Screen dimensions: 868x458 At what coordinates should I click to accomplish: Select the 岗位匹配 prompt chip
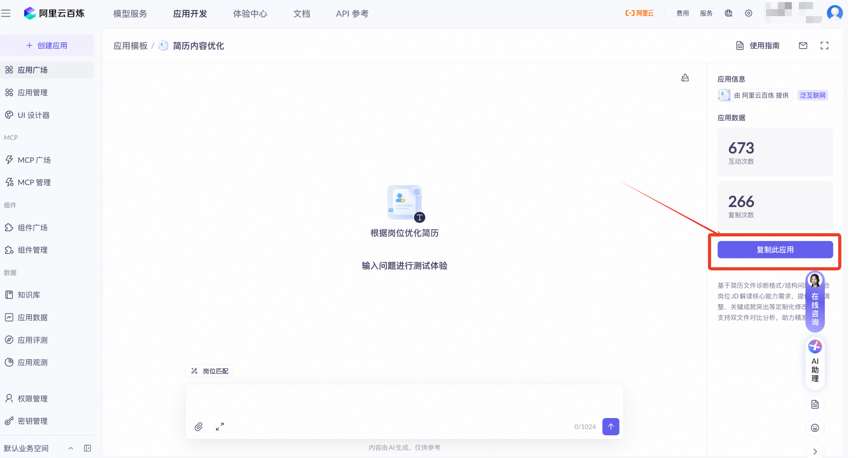click(210, 371)
